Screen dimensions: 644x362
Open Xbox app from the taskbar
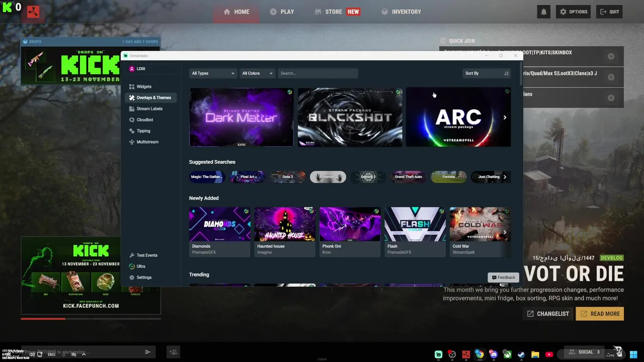coord(507,354)
